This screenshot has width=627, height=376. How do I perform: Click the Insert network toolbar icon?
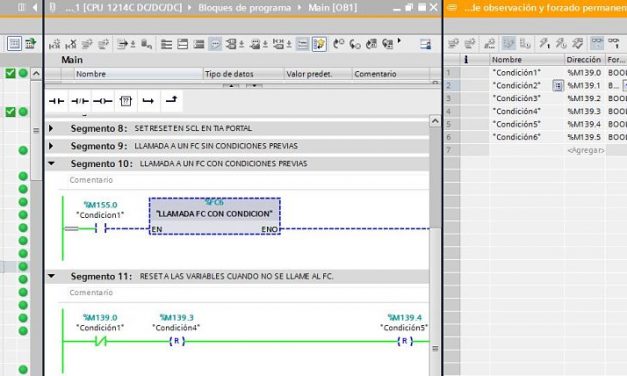pyautogui.click(x=54, y=44)
